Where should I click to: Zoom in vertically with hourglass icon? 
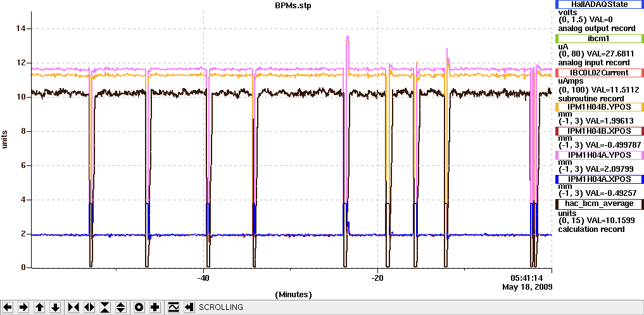(x=105, y=307)
